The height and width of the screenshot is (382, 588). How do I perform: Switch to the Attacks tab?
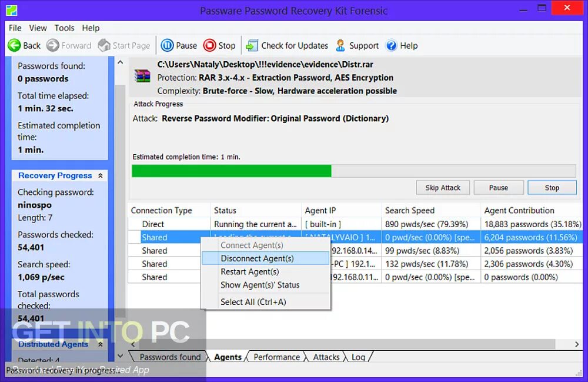[x=326, y=357]
